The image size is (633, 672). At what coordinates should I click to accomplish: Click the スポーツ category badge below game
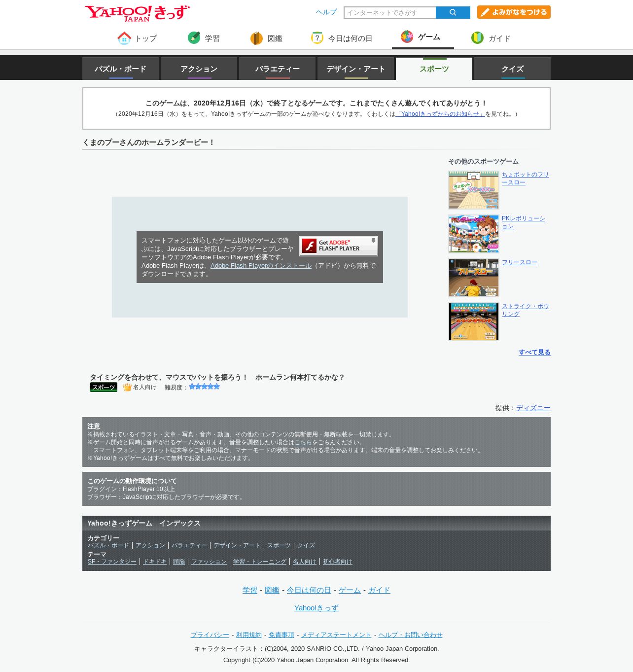click(x=104, y=387)
